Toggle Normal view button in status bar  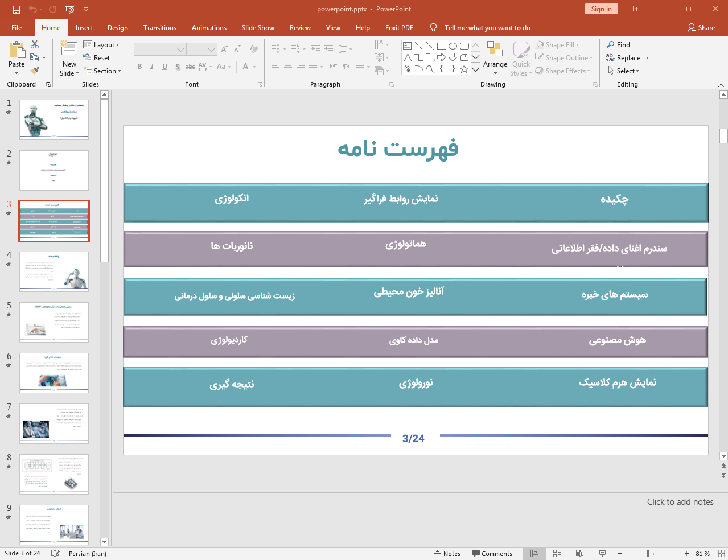(534, 553)
